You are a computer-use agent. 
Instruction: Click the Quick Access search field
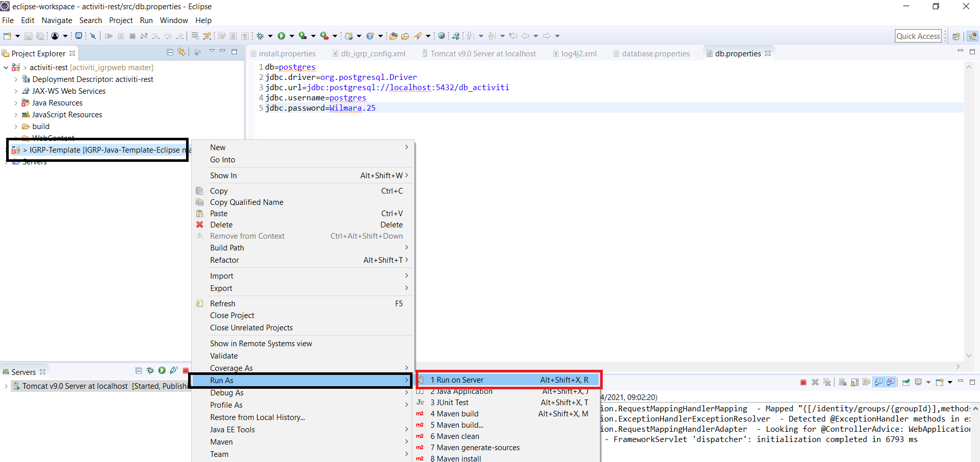coord(918,36)
